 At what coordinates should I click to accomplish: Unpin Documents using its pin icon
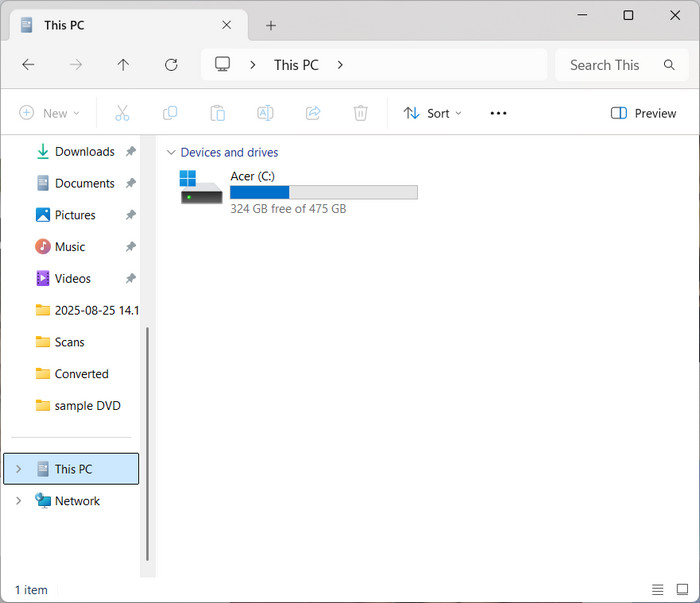click(130, 183)
